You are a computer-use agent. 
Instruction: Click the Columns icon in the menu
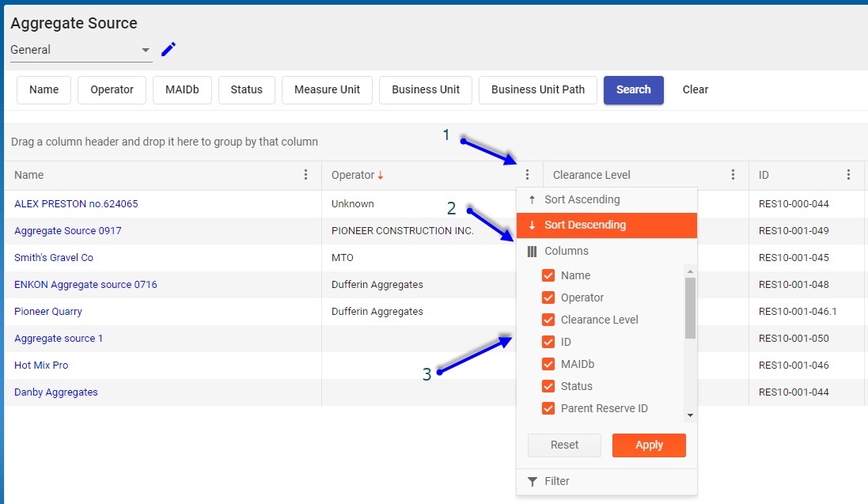tap(533, 251)
